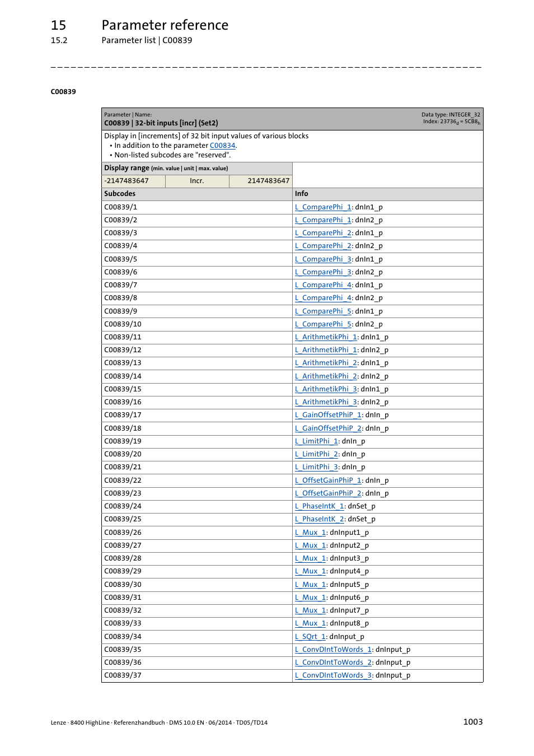Open L_ComparePhi_1 link in row C00839/2
This screenshot has height=756, width=534.
tap(323, 220)
